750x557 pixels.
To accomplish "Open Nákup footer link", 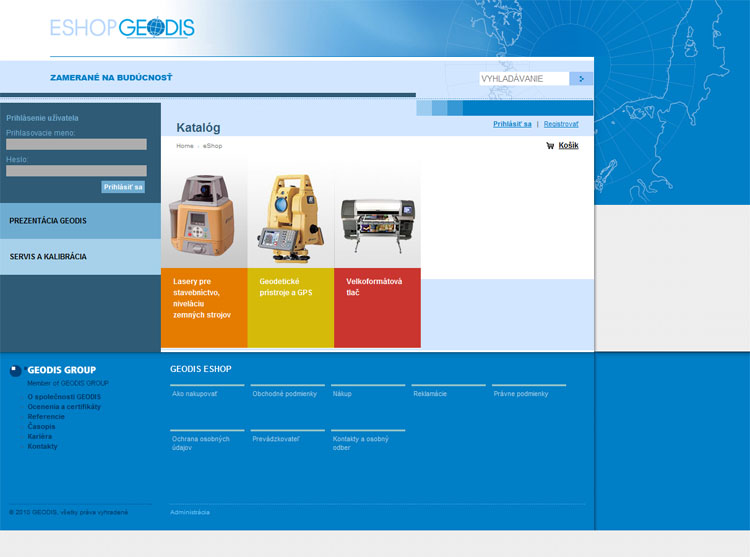I will point(342,394).
